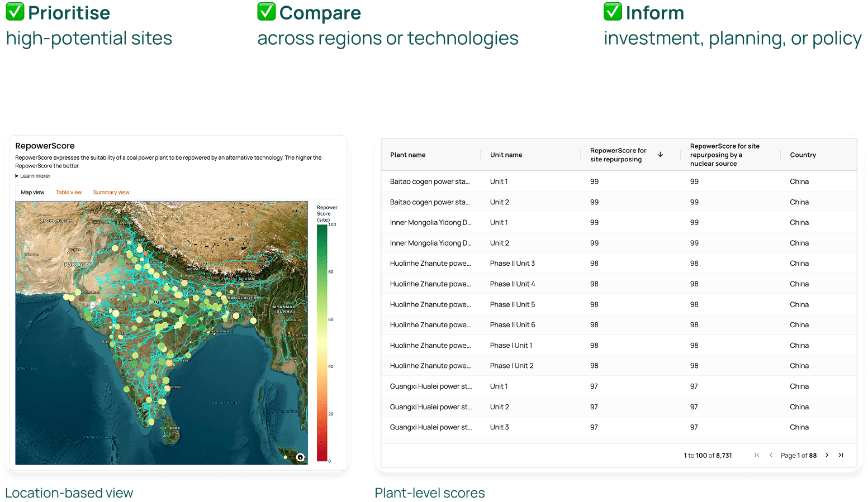Viewport: 868px width, 502px height.
Task: Go to the next table page
Action: pyautogui.click(x=827, y=455)
